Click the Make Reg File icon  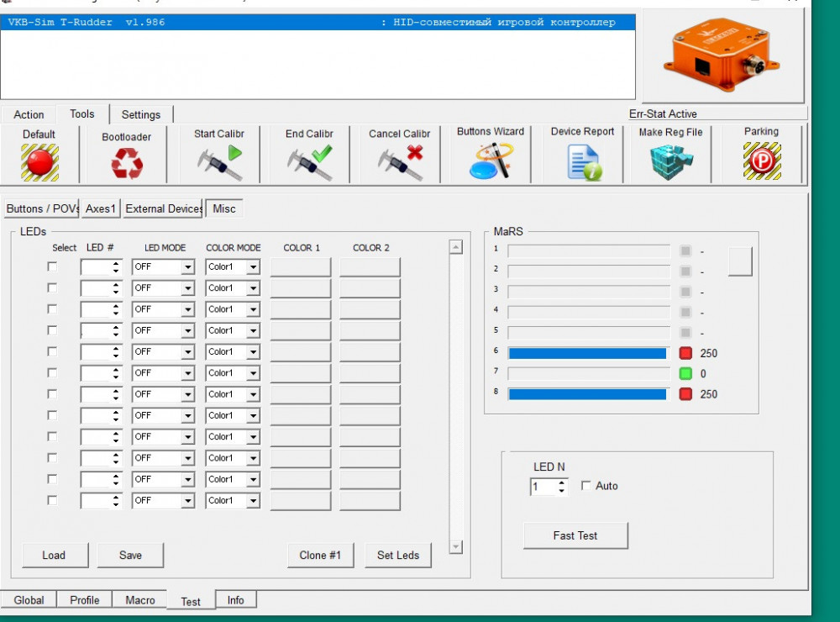(671, 162)
